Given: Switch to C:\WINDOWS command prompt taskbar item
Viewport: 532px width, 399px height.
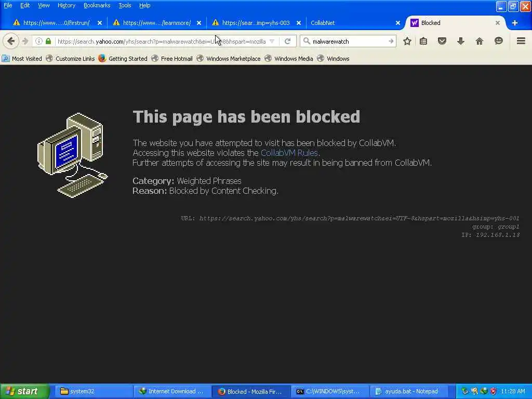Looking at the screenshot, I should click(x=330, y=391).
